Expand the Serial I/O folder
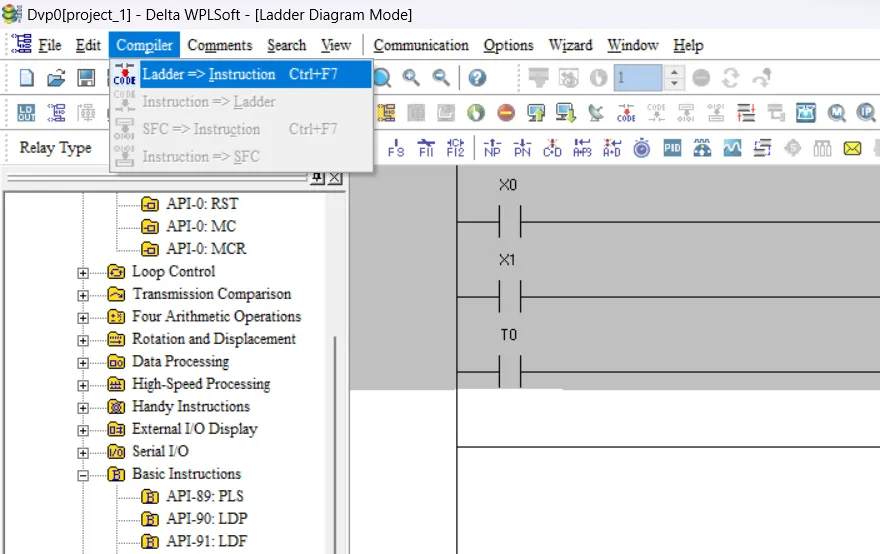Screen dimensions: 880x554 (x=82, y=452)
